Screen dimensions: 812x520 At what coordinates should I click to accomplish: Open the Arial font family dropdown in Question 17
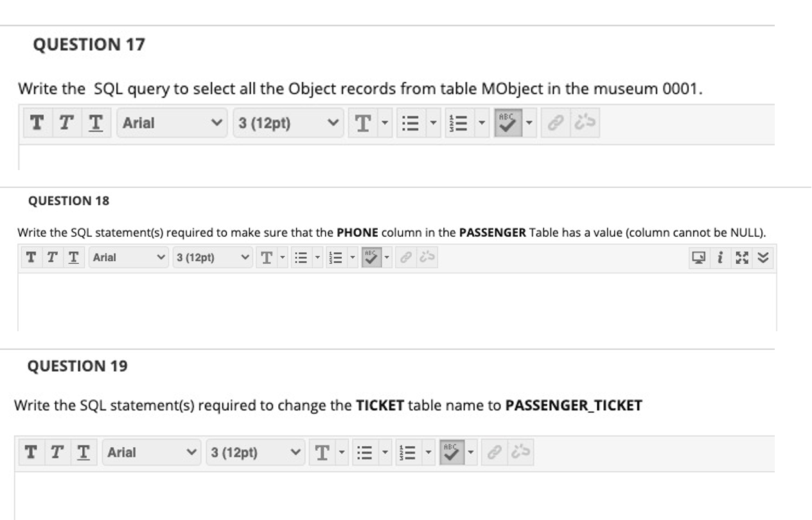tap(170, 124)
